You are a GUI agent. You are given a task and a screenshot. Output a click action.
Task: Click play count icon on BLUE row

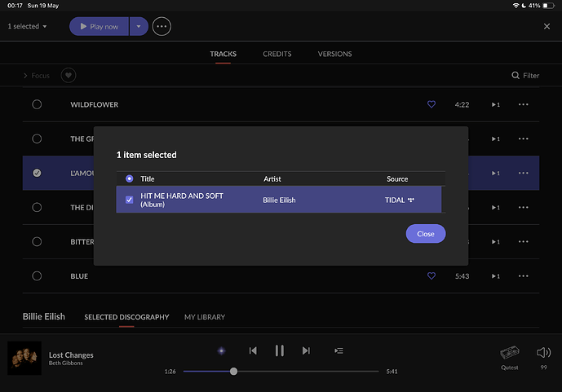pyautogui.click(x=496, y=276)
